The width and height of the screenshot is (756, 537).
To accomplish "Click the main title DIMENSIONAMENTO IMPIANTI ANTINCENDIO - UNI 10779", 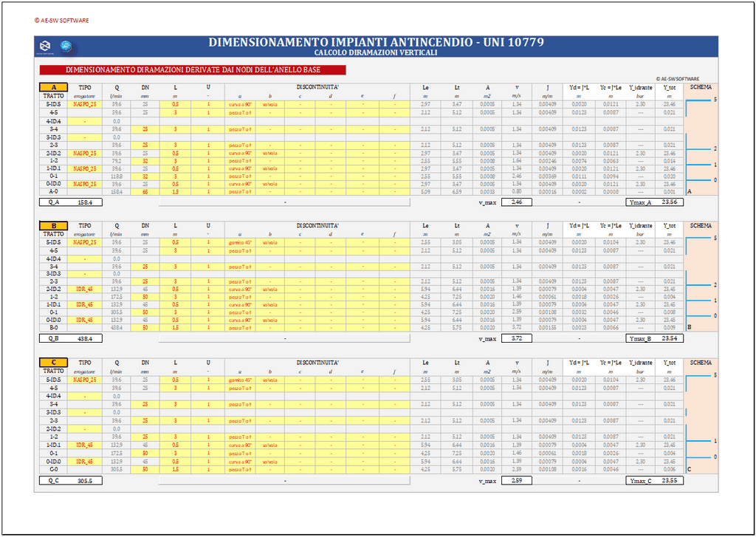I will pyautogui.click(x=376, y=42).
